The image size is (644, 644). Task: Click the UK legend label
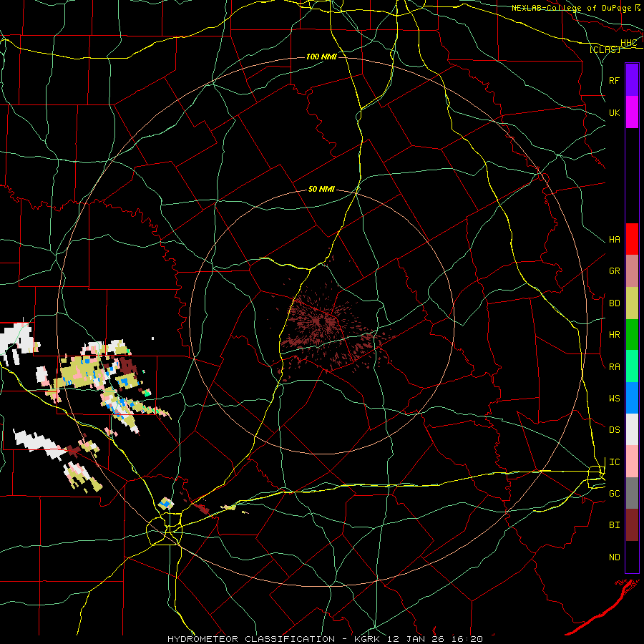pos(614,112)
